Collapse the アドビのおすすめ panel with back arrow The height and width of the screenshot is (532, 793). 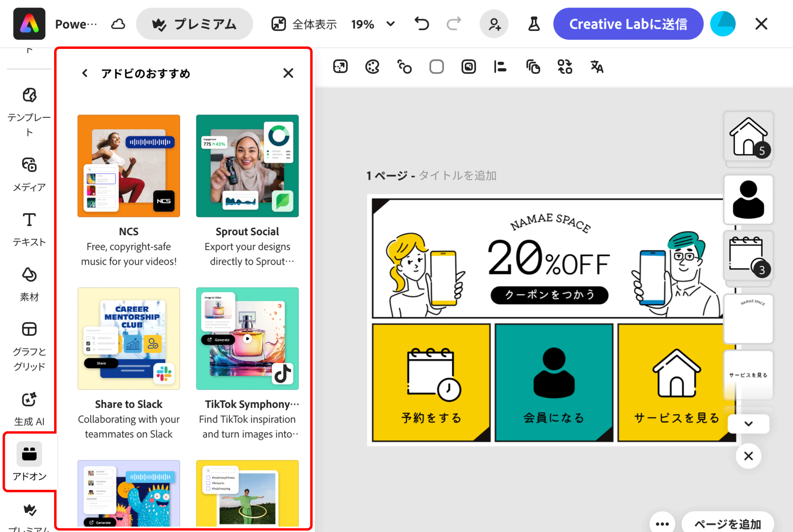coord(85,73)
